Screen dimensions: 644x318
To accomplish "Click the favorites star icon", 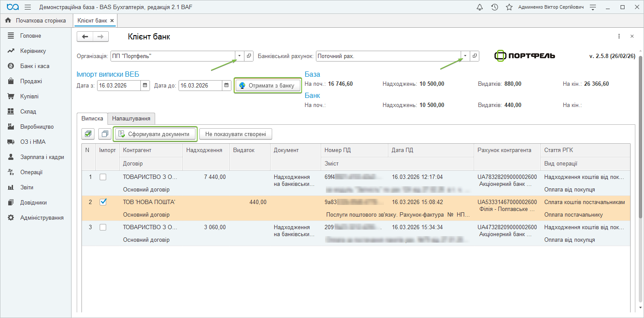I will tap(509, 7).
